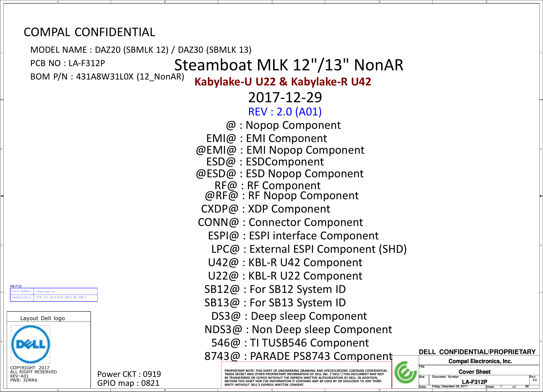
Task: Click 'RF@ : RF Component' line
Action: (267, 185)
